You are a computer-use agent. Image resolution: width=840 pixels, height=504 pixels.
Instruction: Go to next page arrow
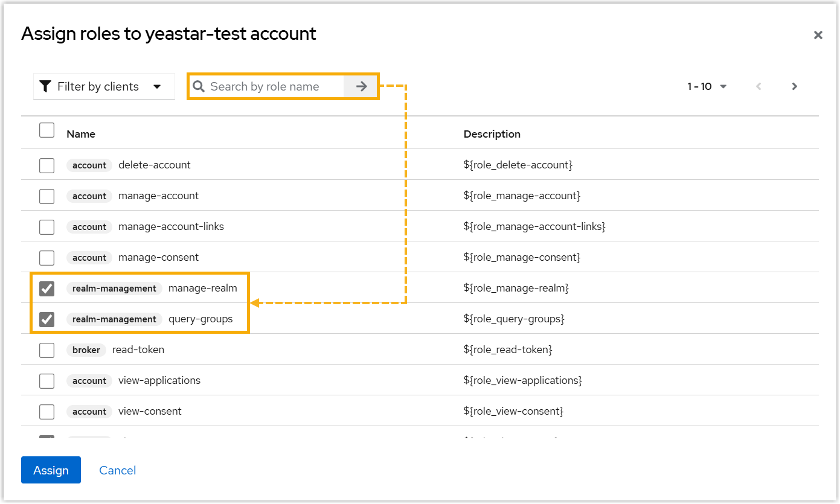point(795,86)
